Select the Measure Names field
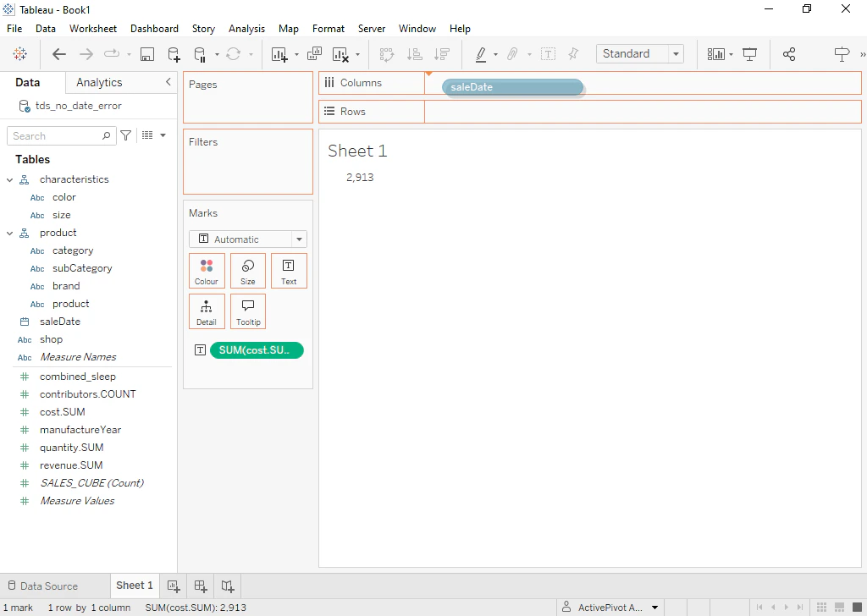This screenshot has height=616, width=867. coord(78,357)
